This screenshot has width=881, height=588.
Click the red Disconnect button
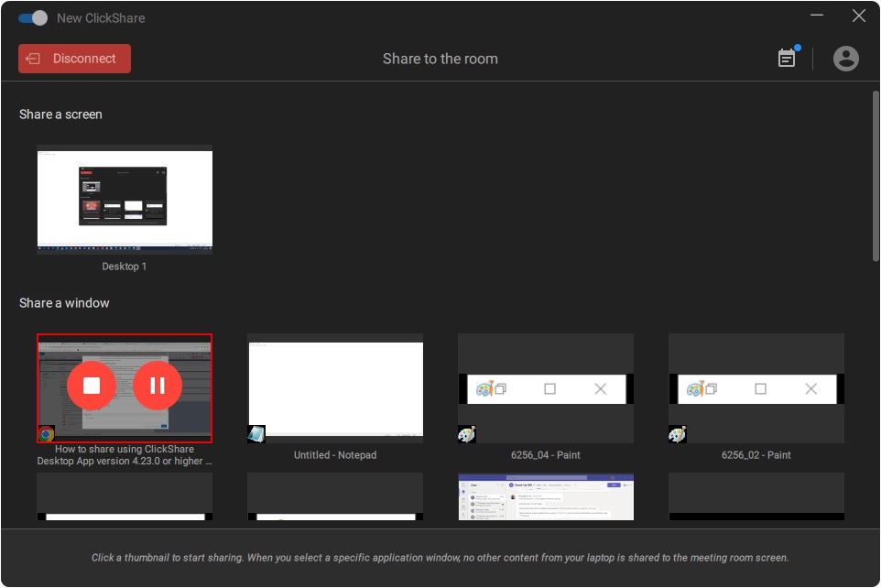[74, 59]
